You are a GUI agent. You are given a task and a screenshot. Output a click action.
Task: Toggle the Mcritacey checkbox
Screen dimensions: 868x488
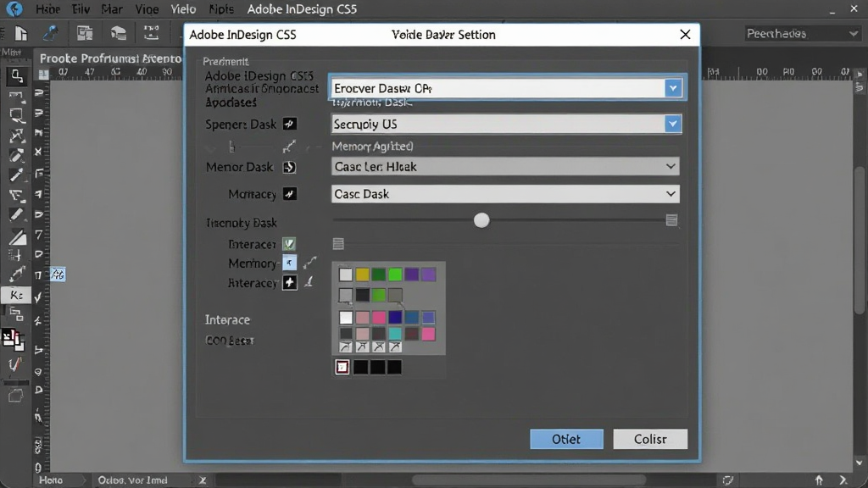[290, 194]
